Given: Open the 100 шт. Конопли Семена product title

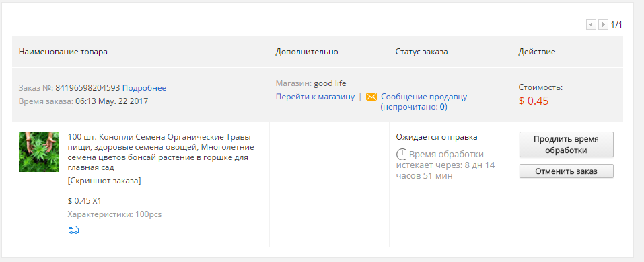Looking at the screenshot, I should tap(161, 152).
